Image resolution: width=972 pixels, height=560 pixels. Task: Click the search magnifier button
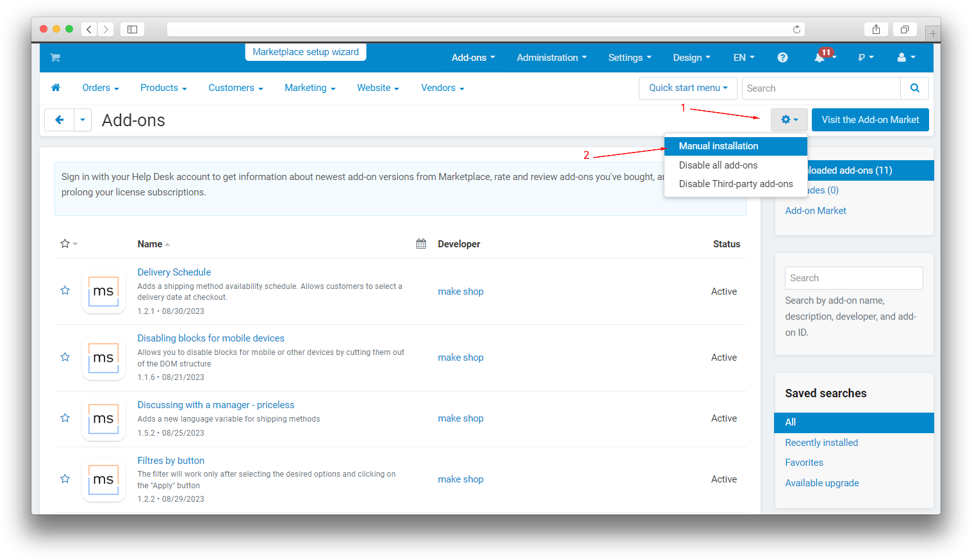(914, 88)
